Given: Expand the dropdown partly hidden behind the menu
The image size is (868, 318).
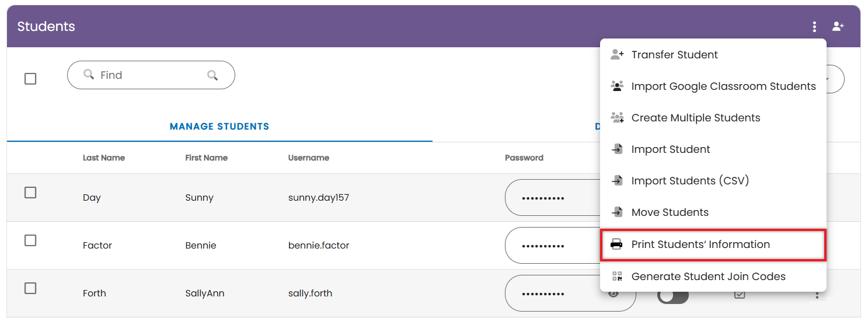Looking at the screenshot, I should tap(835, 79).
